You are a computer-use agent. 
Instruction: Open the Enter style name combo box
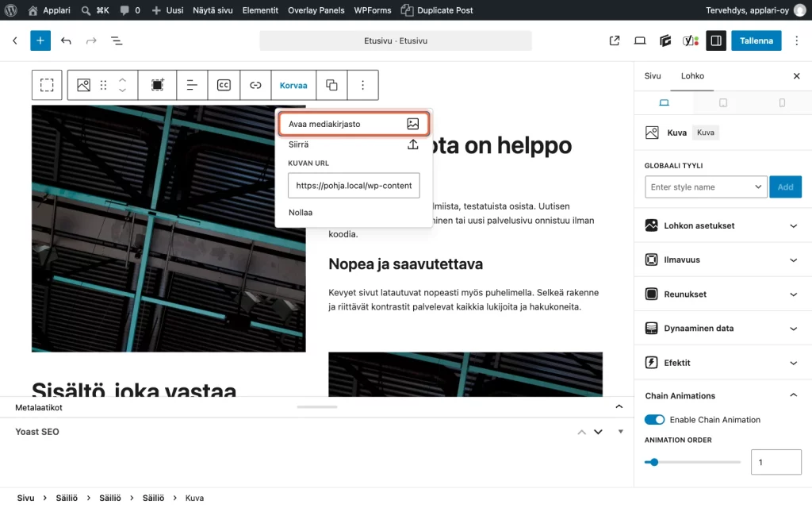pos(706,187)
